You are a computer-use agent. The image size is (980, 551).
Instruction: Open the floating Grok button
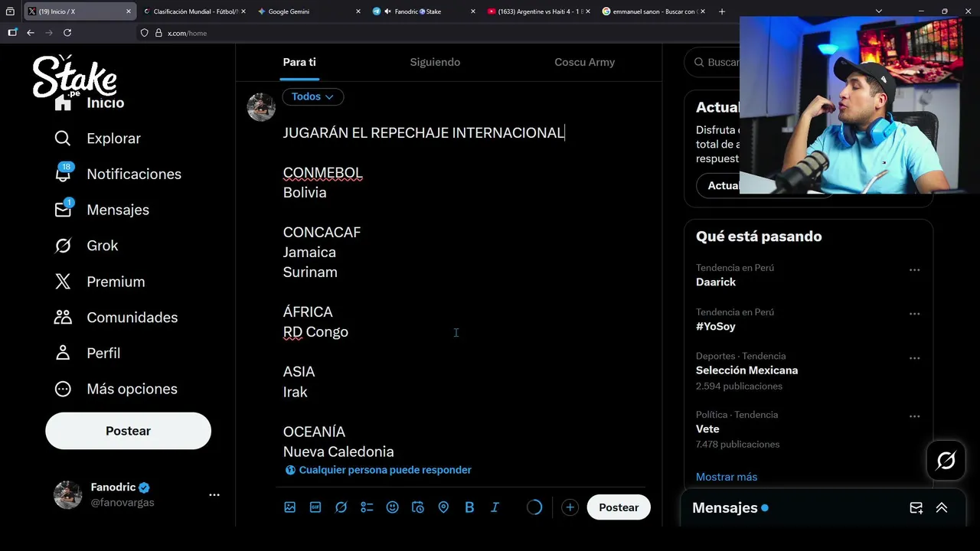(x=946, y=461)
